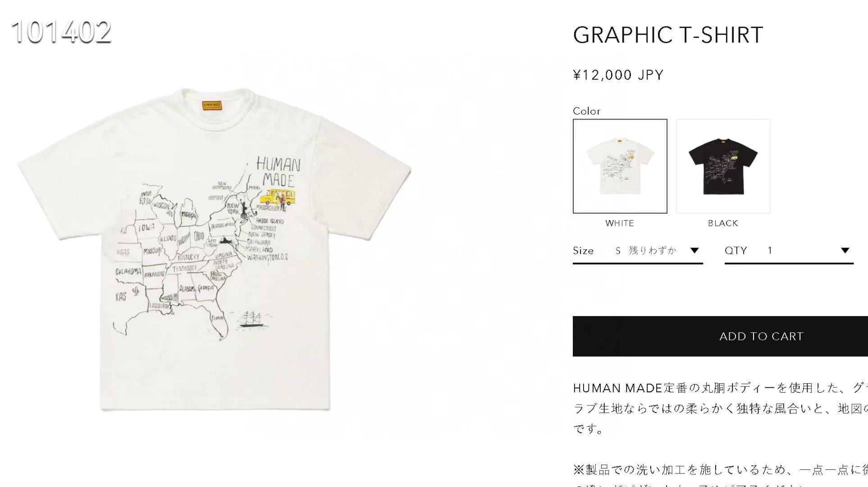Click the main white t-shirt product image
Image resolution: width=868 pixels, height=487 pixels.
(x=215, y=249)
